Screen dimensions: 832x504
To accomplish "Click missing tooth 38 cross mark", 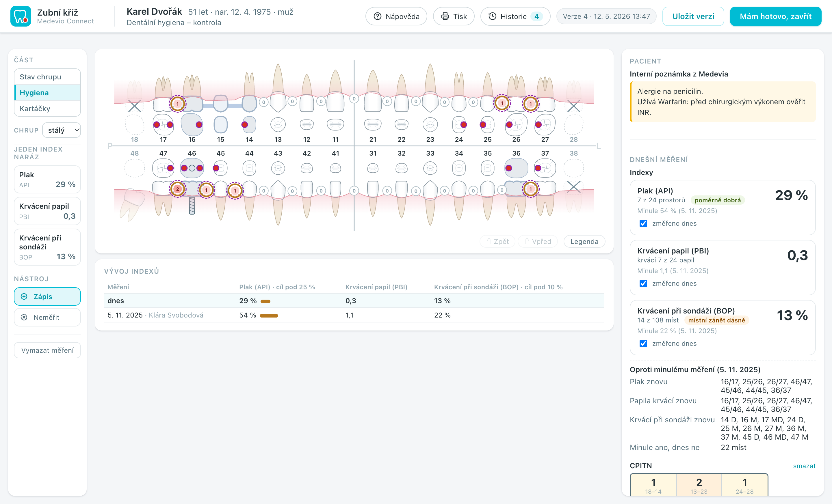I will coord(573,186).
